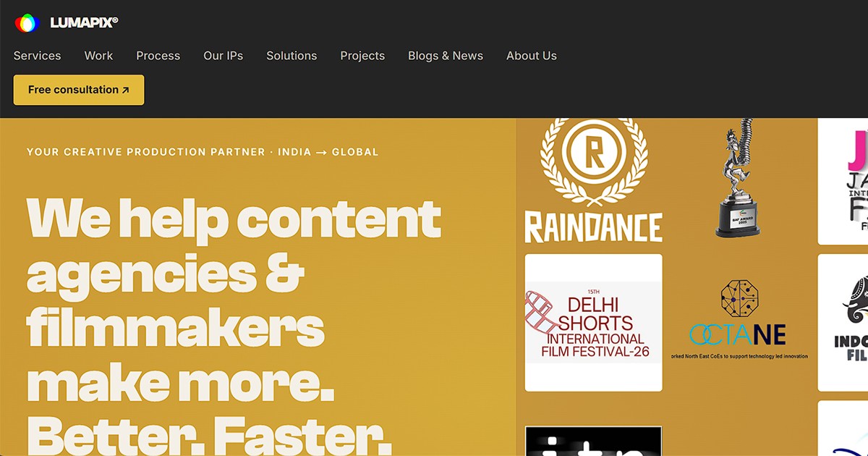This screenshot has width=868, height=456.
Task: Visit the About Us page
Action: (x=532, y=56)
